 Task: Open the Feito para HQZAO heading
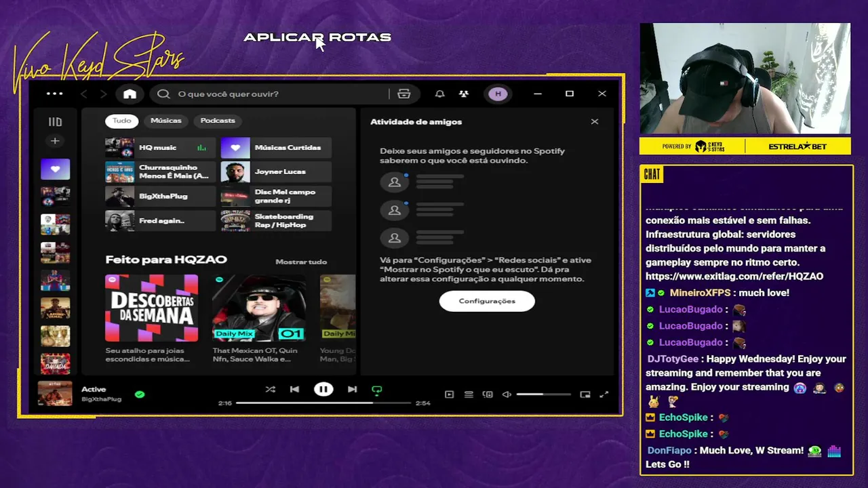point(166,260)
